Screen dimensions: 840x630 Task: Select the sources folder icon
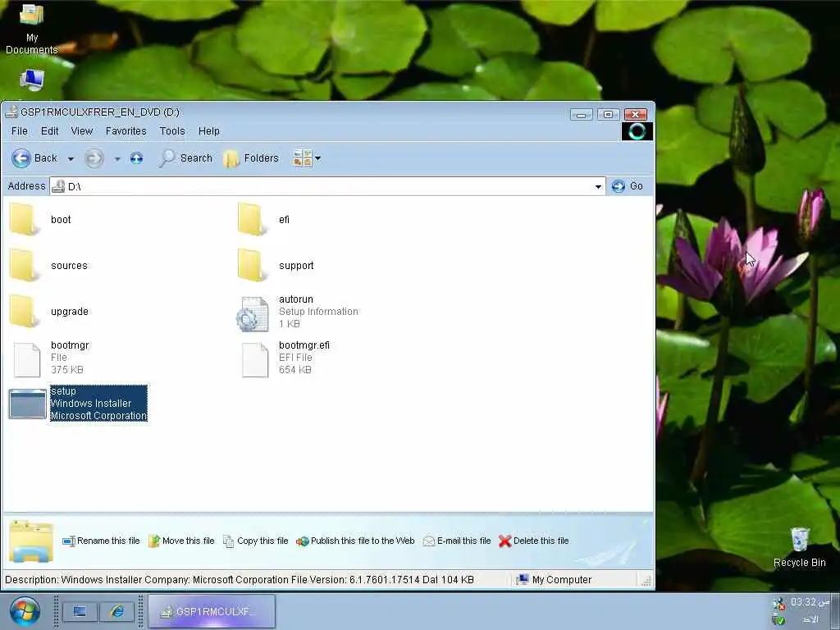[x=24, y=266]
